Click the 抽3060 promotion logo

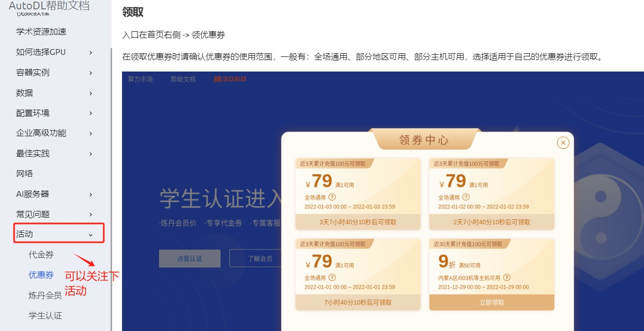pos(229,79)
